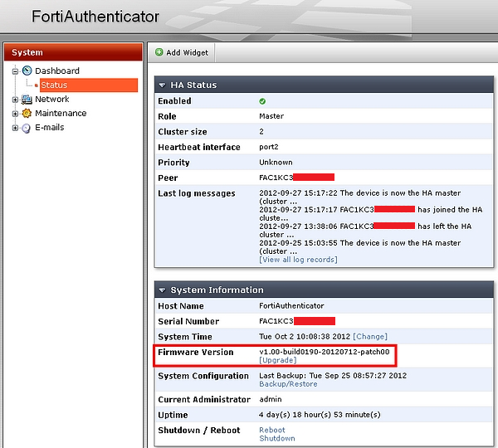Select Maintenance in the System tree

pyautogui.click(x=61, y=113)
